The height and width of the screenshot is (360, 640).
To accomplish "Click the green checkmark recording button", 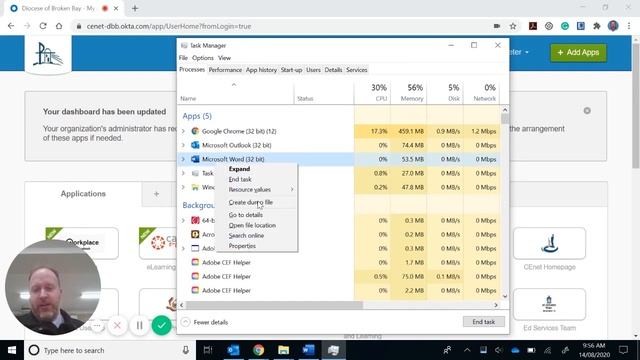I will 162,325.
